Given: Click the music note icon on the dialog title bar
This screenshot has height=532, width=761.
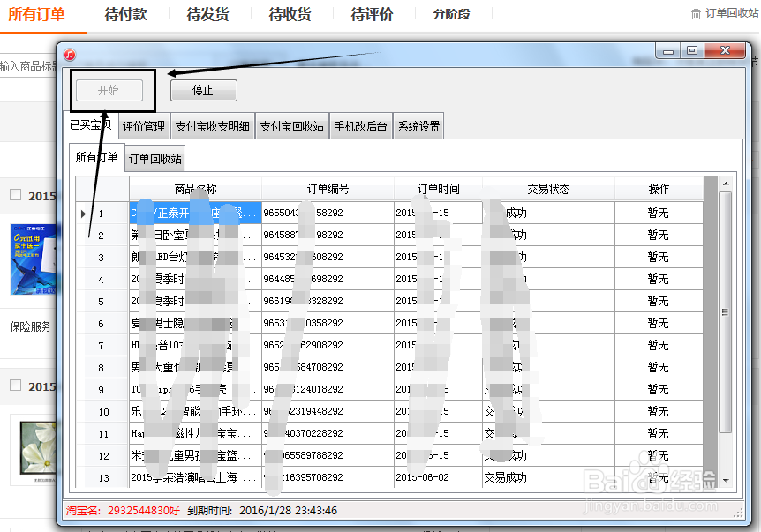Looking at the screenshot, I should (x=69, y=55).
